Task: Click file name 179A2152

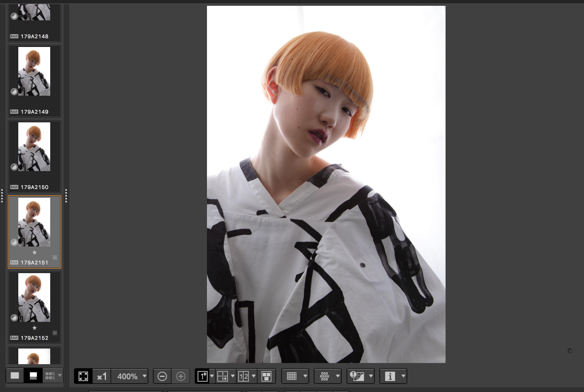Action: tap(35, 338)
